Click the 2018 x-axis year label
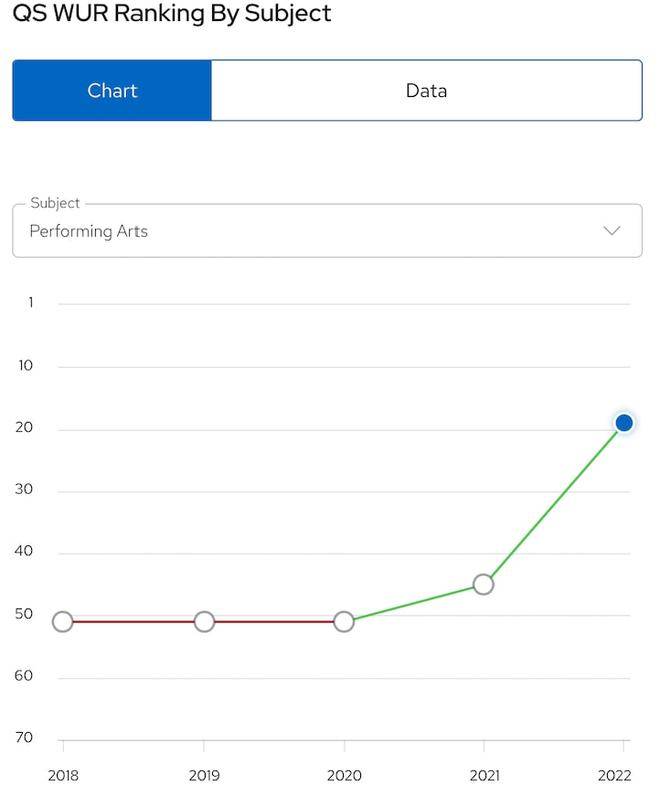Image resolution: width=660 pixels, height=796 pixels. [63, 775]
